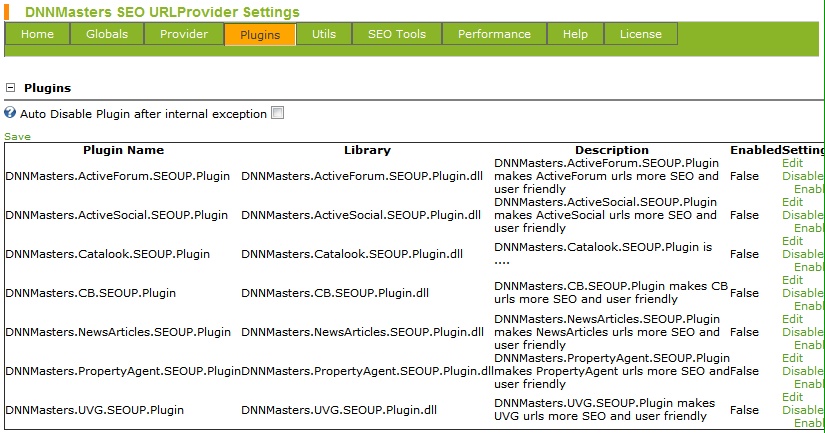The height and width of the screenshot is (433, 825).
Task: Edit the Catalook plugin settings
Action: [x=792, y=241]
